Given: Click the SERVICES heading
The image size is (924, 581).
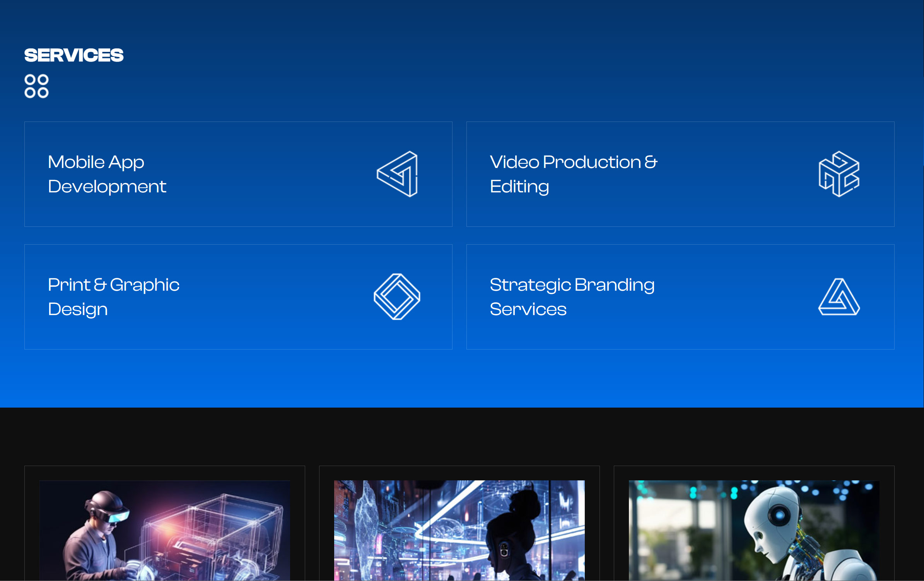Looking at the screenshot, I should pyautogui.click(x=74, y=55).
